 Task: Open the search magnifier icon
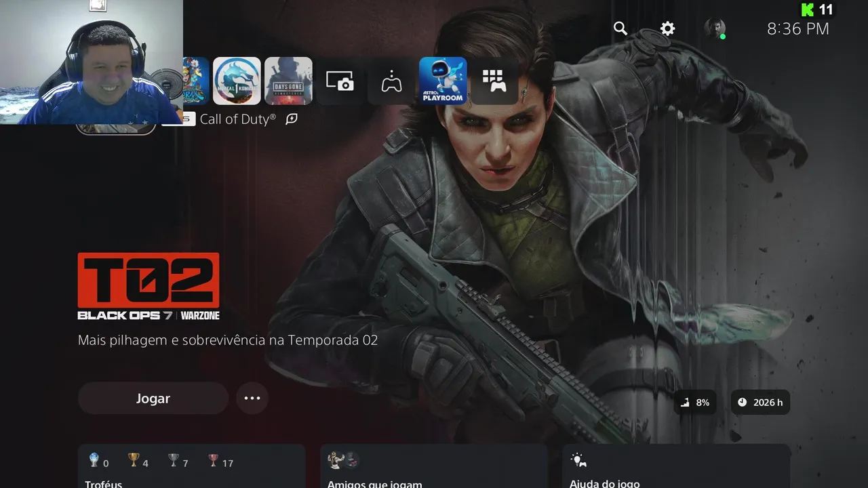coord(620,28)
